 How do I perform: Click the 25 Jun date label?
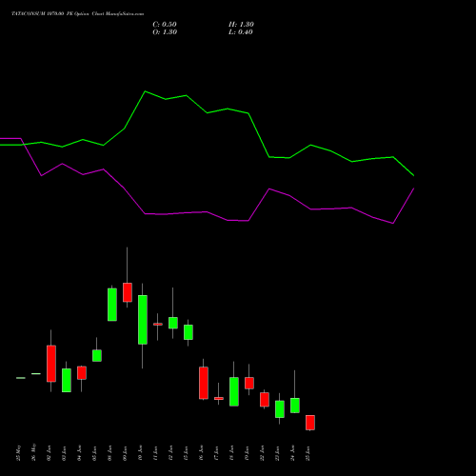pos(308,453)
